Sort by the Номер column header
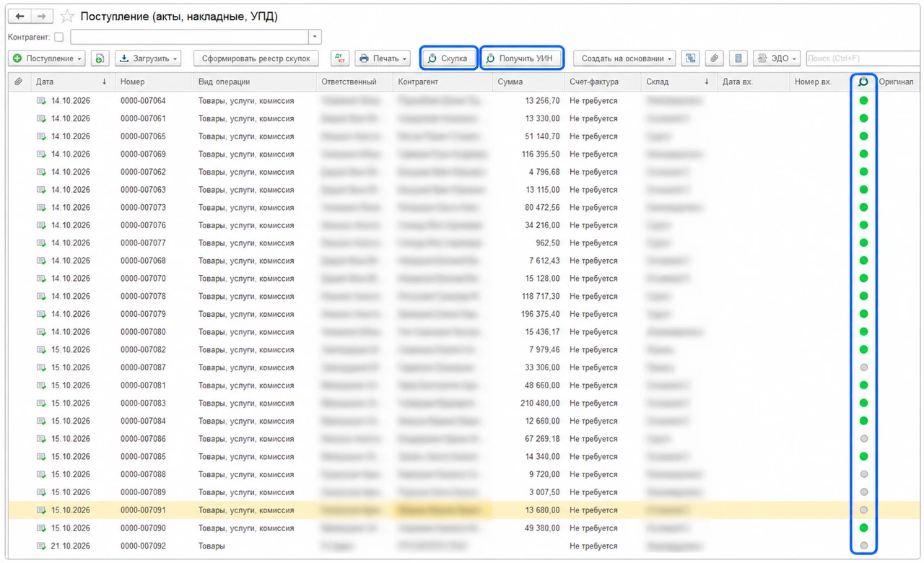 coord(154,82)
